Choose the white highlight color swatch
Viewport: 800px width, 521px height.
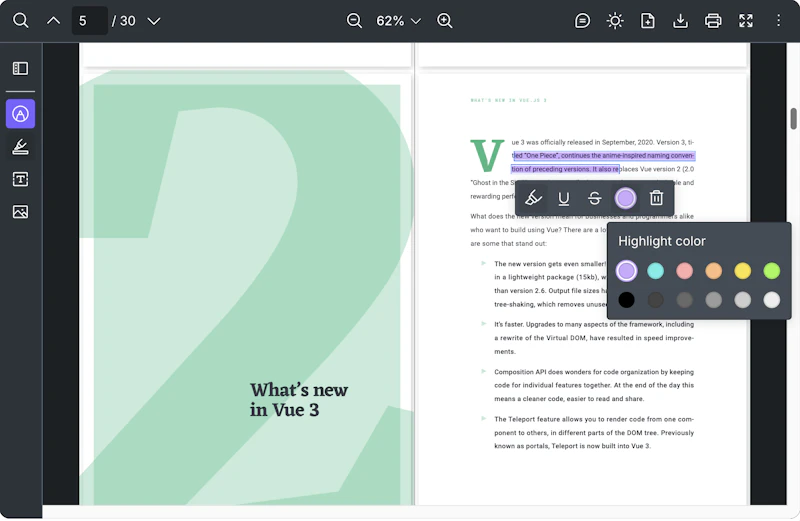tap(771, 300)
